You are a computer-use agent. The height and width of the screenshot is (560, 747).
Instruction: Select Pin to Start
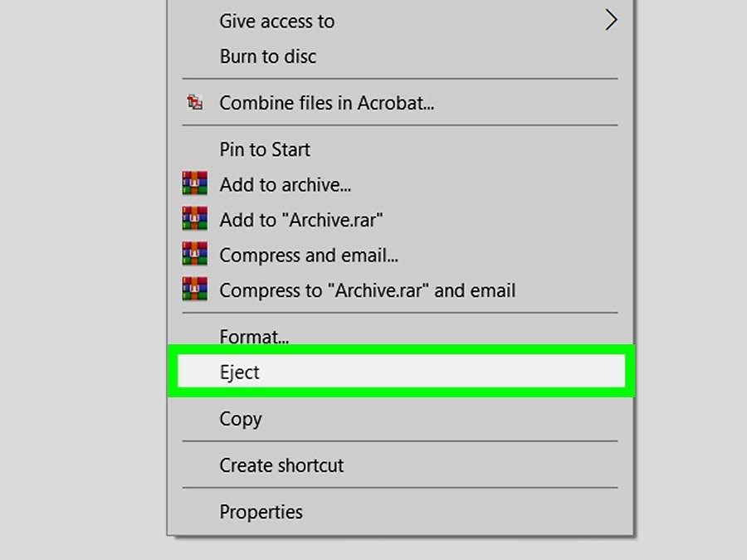click(x=264, y=149)
